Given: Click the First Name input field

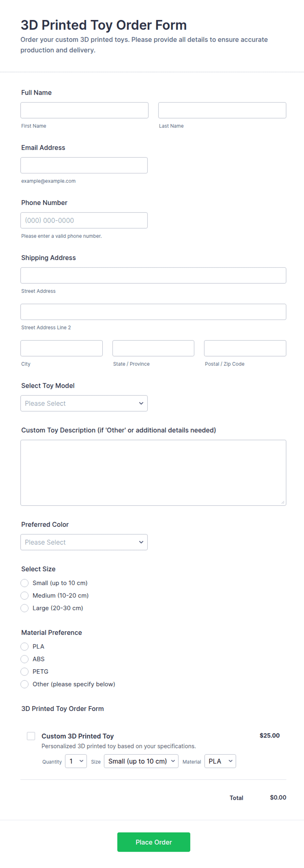Looking at the screenshot, I should coord(84,110).
